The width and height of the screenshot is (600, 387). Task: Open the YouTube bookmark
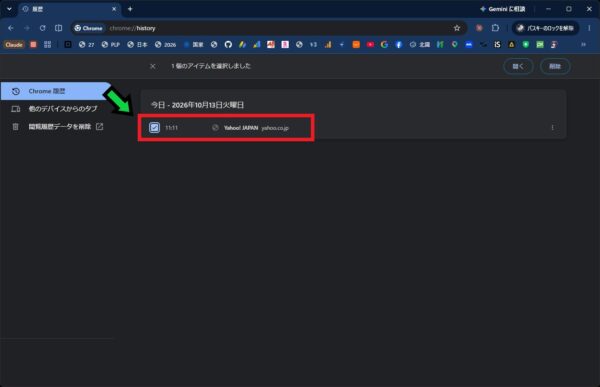point(370,45)
